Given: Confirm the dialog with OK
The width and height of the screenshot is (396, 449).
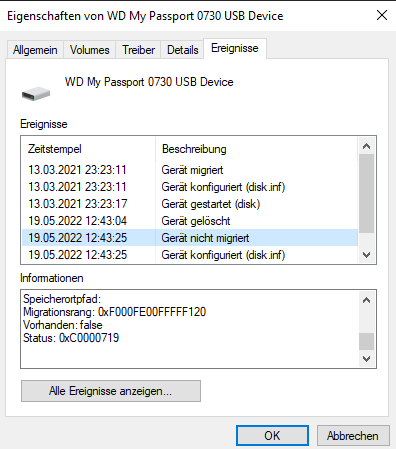Looking at the screenshot, I should [x=272, y=435].
